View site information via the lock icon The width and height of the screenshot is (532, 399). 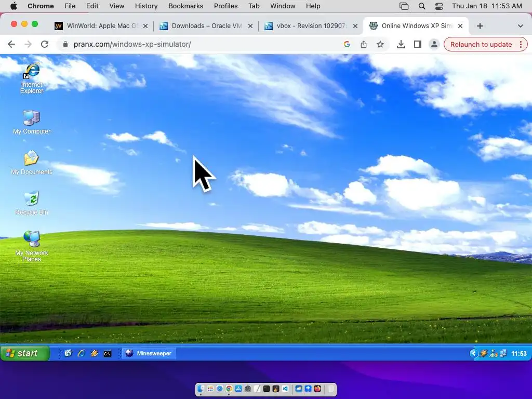(x=65, y=44)
